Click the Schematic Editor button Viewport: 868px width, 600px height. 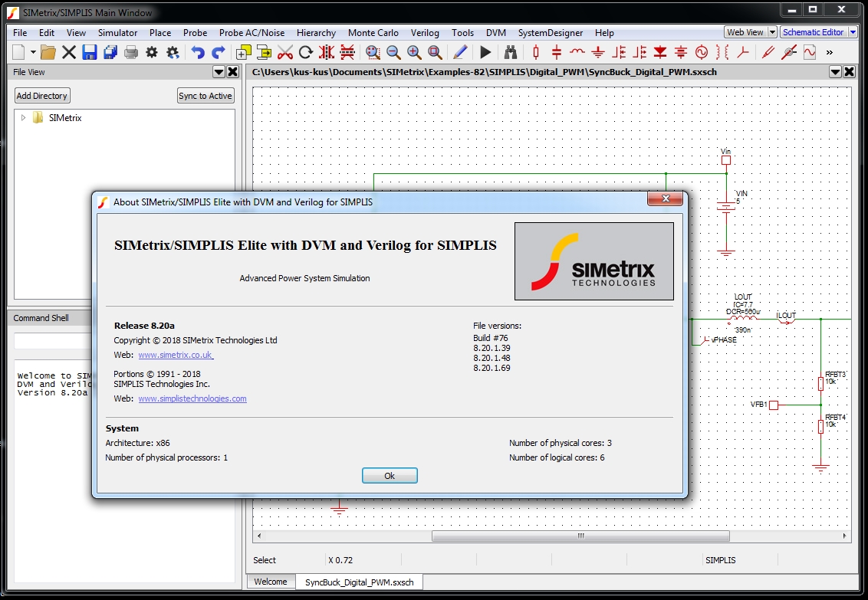(x=814, y=32)
